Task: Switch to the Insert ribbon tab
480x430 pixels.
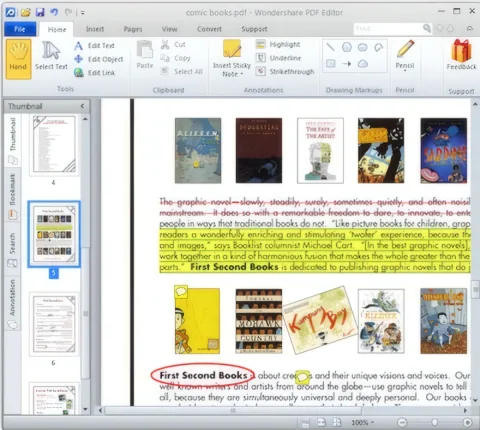Action: pos(95,29)
